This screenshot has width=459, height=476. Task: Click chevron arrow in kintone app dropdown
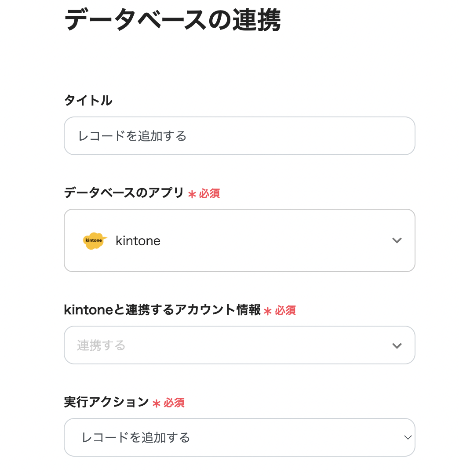(397, 240)
